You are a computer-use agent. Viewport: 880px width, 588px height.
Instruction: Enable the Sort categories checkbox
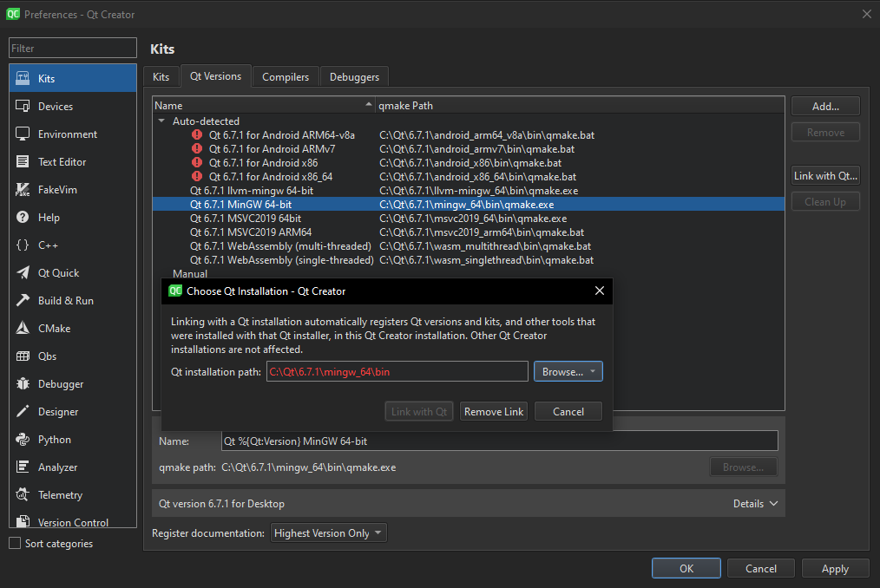(x=15, y=543)
